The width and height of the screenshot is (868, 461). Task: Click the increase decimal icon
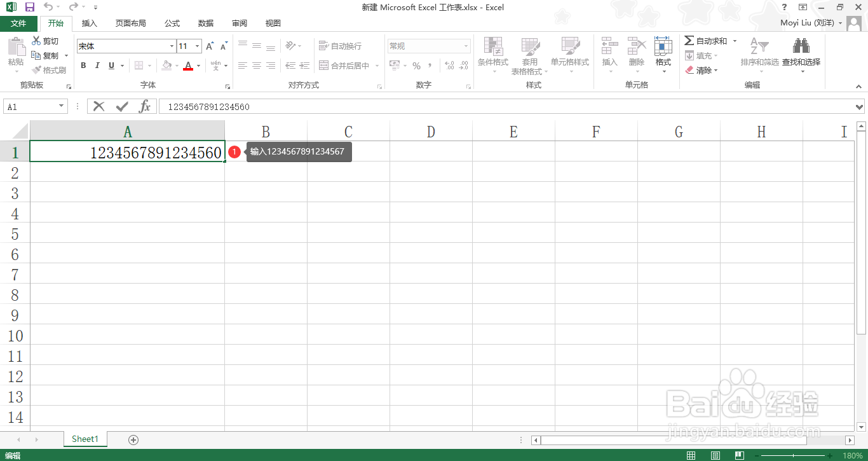point(449,65)
